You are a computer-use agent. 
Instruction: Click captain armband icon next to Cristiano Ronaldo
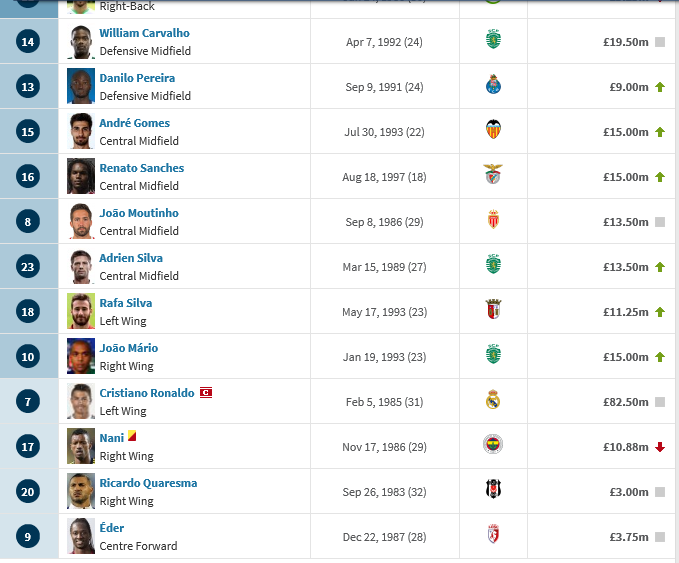[206, 393]
